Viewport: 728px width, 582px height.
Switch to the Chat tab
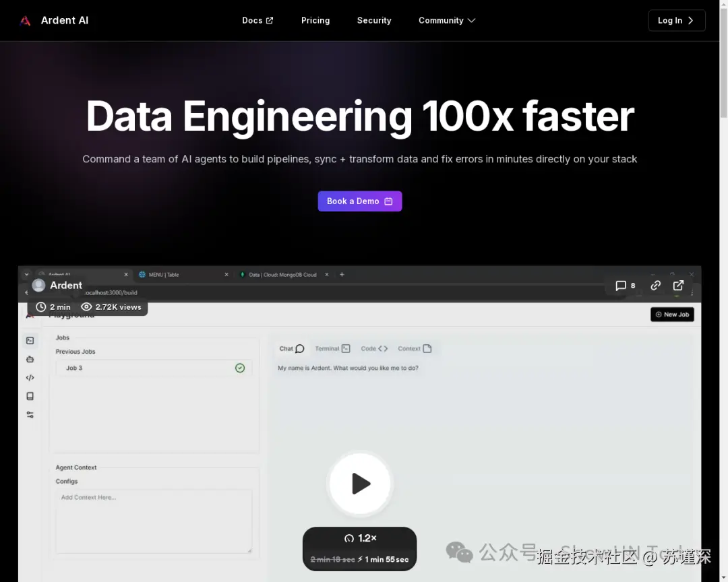292,348
